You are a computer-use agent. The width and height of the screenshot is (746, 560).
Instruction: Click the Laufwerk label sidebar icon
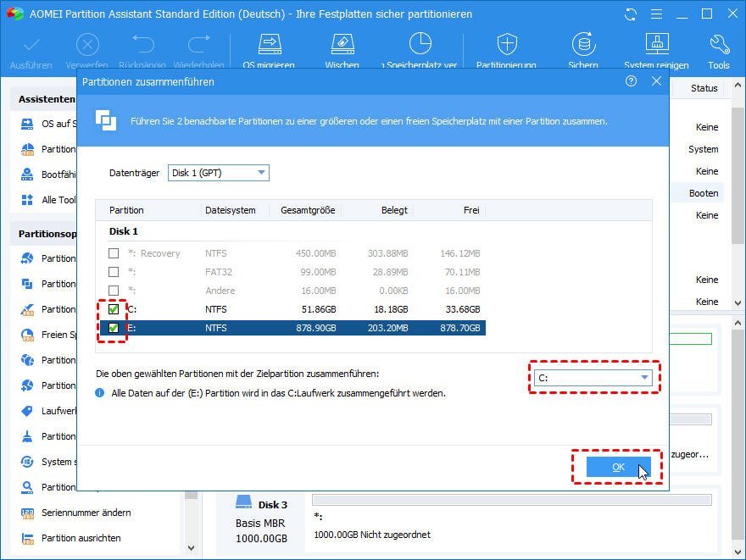click(27, 411)
